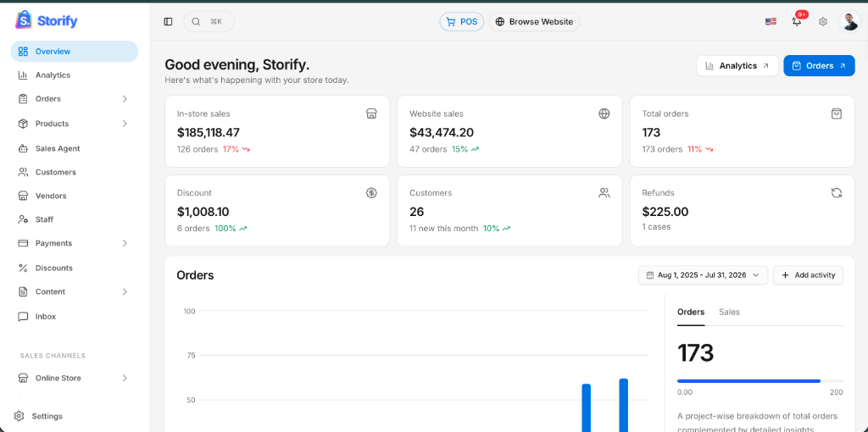Click the Discount dollar icon
Image resolution: width=868 pixels, height=432 pixels.
[x=371, y=193]
